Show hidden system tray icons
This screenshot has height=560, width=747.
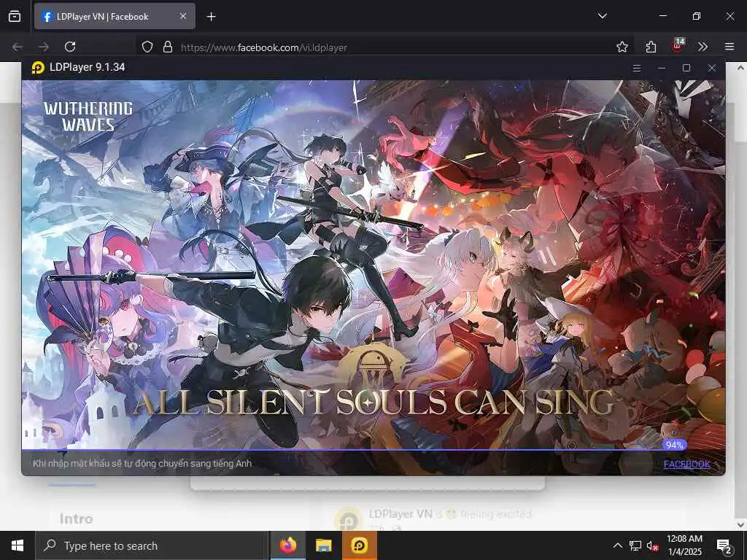pyautogui.click(x=617, y=545)
